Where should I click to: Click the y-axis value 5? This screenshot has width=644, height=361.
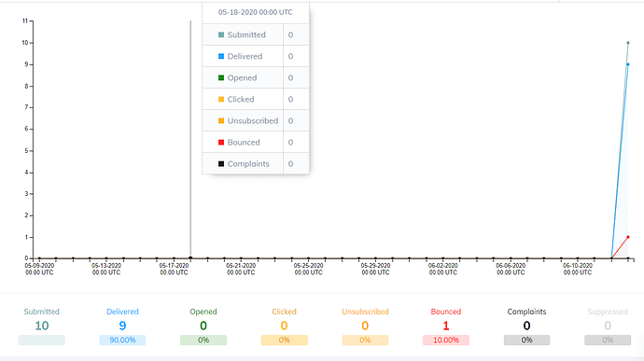(26, 151)
